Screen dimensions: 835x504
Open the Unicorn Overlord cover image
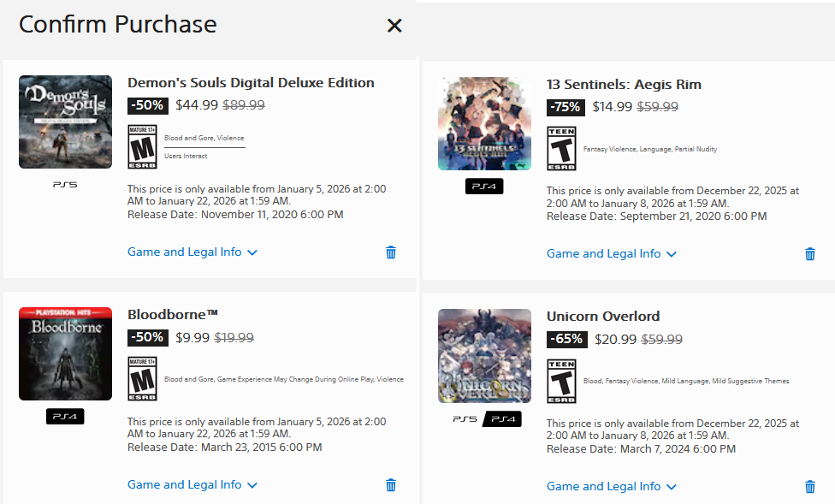(484, 355)
